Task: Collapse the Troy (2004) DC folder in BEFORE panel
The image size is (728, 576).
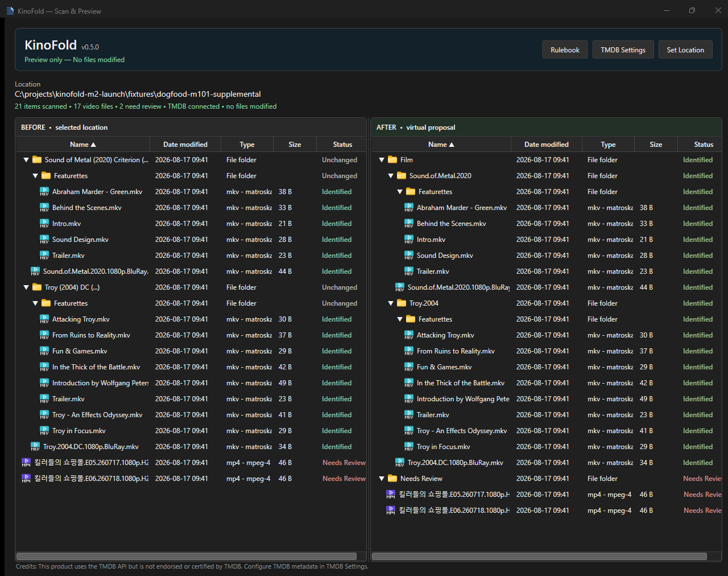Action: 26,287
